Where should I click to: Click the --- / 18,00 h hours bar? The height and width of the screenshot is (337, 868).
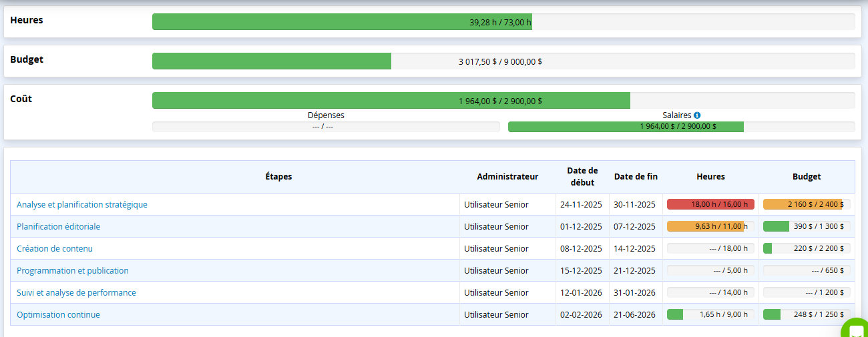coord(710,249)
